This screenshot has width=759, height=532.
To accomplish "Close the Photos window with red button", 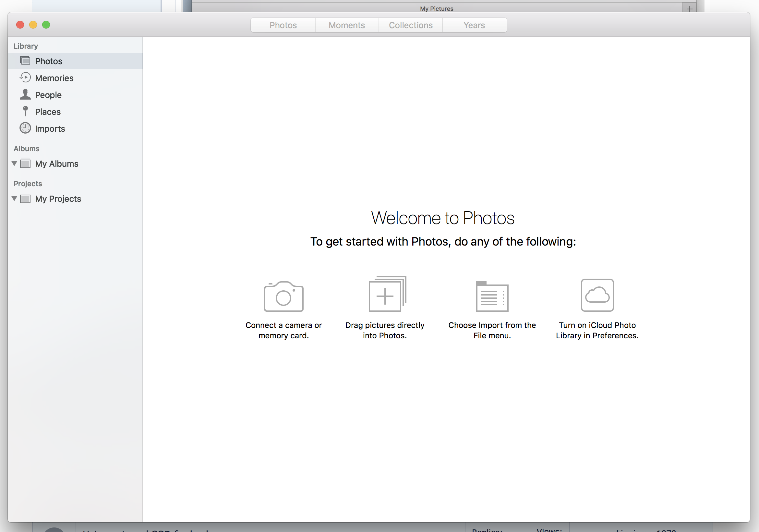I will 20,25.
